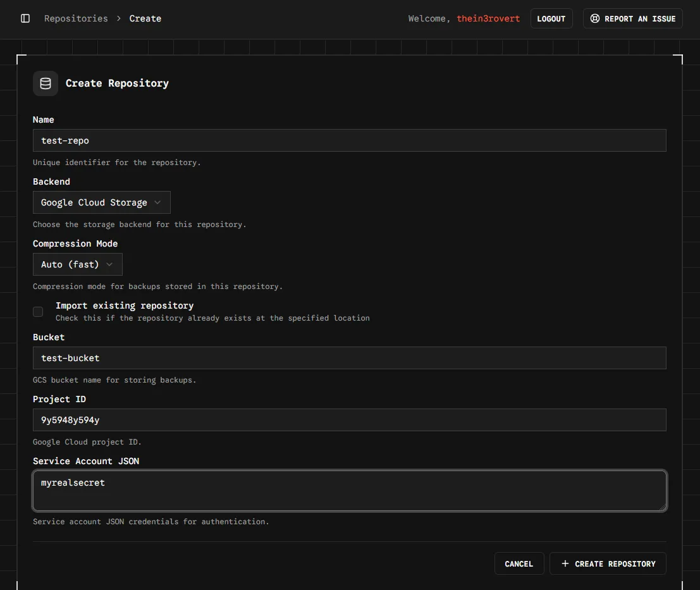
Task: Select the Create breadcrumb item
Action: click(x=145, y=18)
